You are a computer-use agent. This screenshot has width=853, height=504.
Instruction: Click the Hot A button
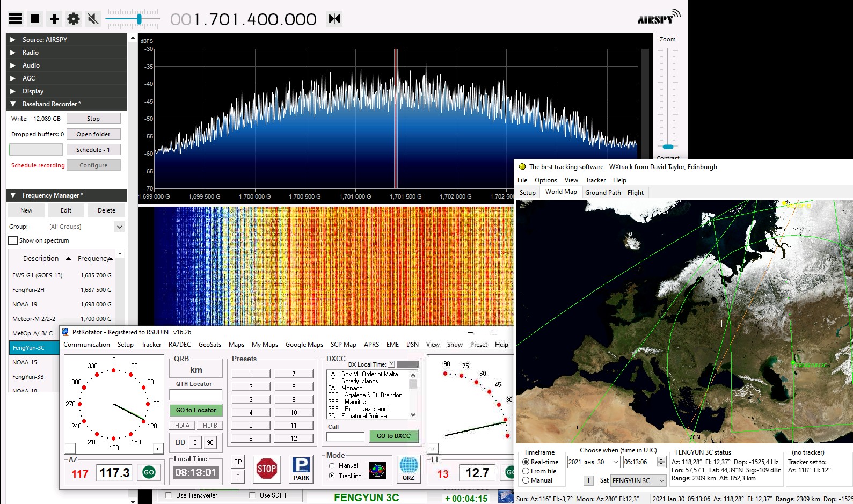pos(183,425)
